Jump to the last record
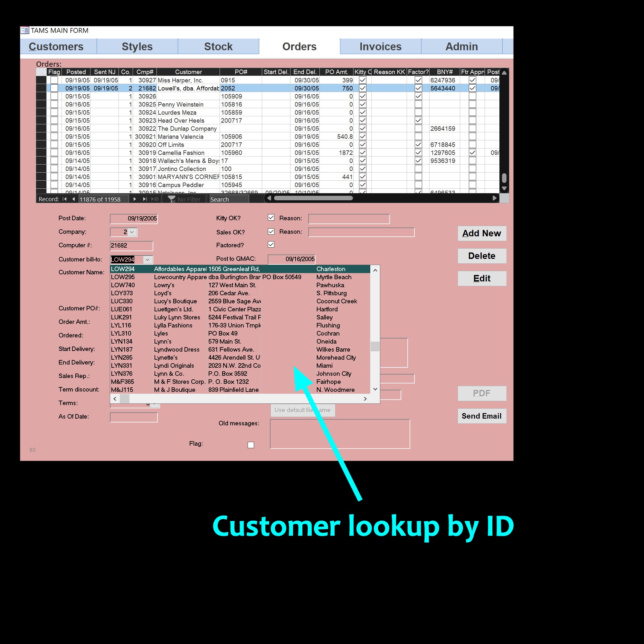Viewport: 644px width, 644px height. pos(144,199)
